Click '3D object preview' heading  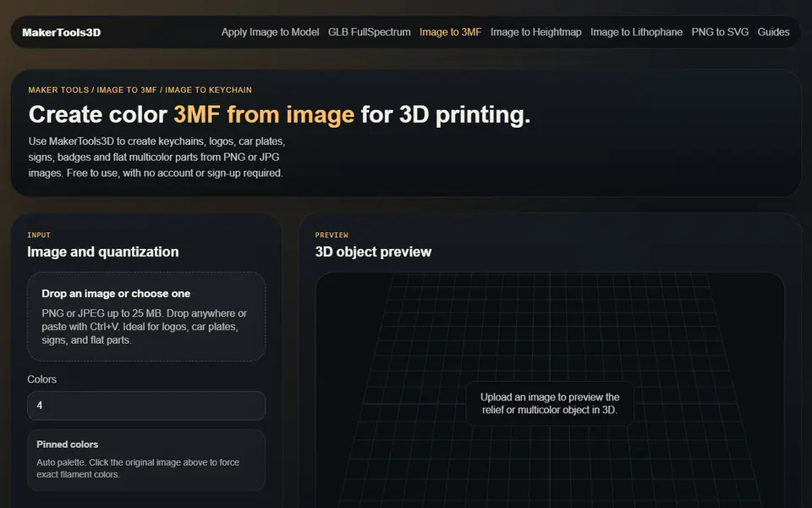[x=373, y=252]
